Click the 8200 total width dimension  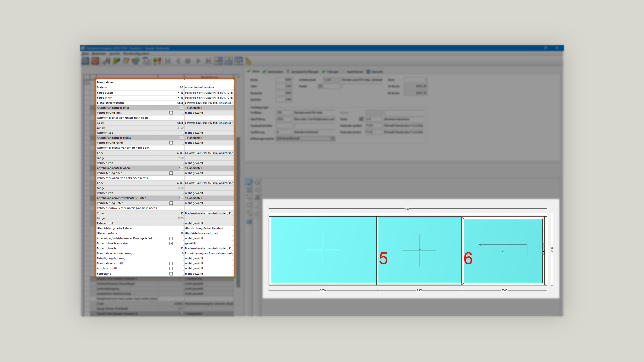pyautogui.click(x=408, y=209)
